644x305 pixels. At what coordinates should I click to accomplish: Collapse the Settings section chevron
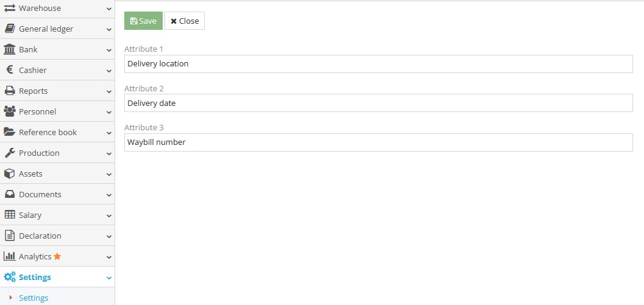(109, 278)
